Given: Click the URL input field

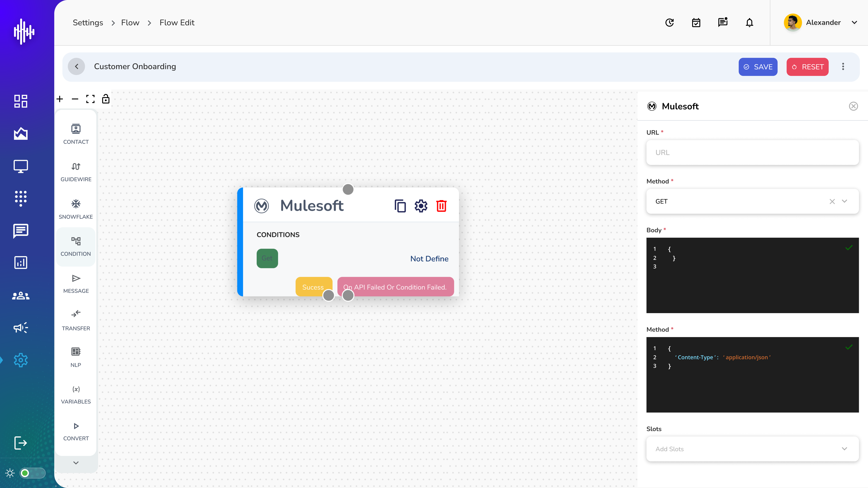Looking at the screenshot, I should tap(752, 153).
